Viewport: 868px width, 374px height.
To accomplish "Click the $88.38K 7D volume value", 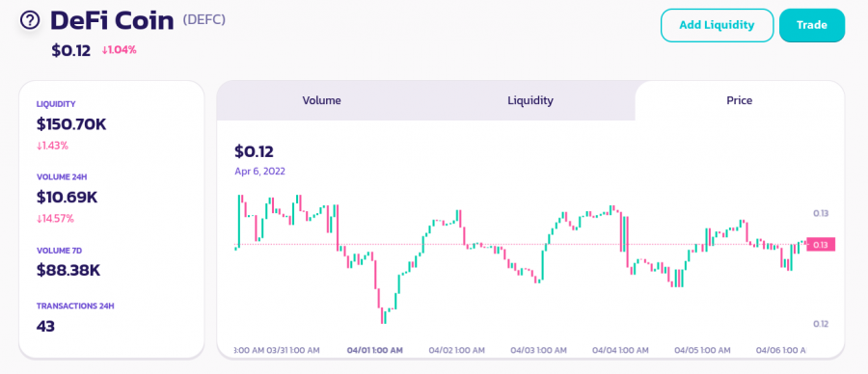I will (68, 270).
